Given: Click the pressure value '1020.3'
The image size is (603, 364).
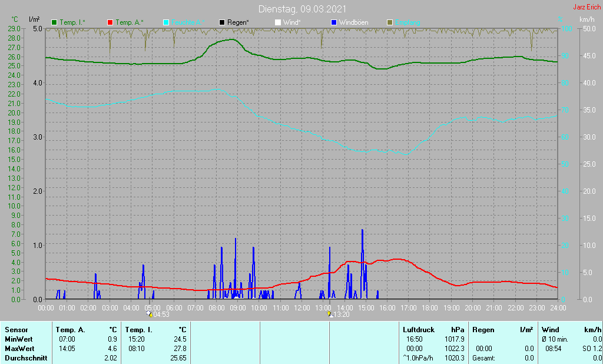Looking at the screenshot, I should click(x=455, y=358).
